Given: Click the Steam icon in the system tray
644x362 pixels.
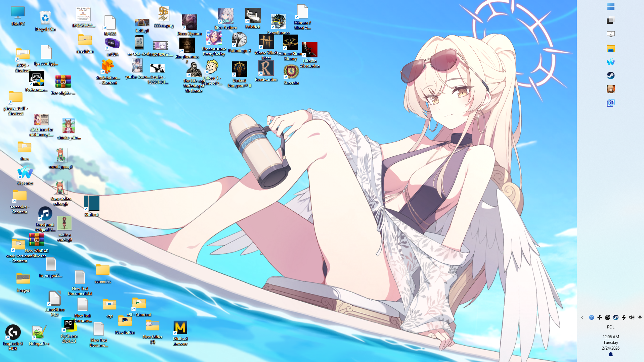Looking at the screenshot, I should pos(616,317).
